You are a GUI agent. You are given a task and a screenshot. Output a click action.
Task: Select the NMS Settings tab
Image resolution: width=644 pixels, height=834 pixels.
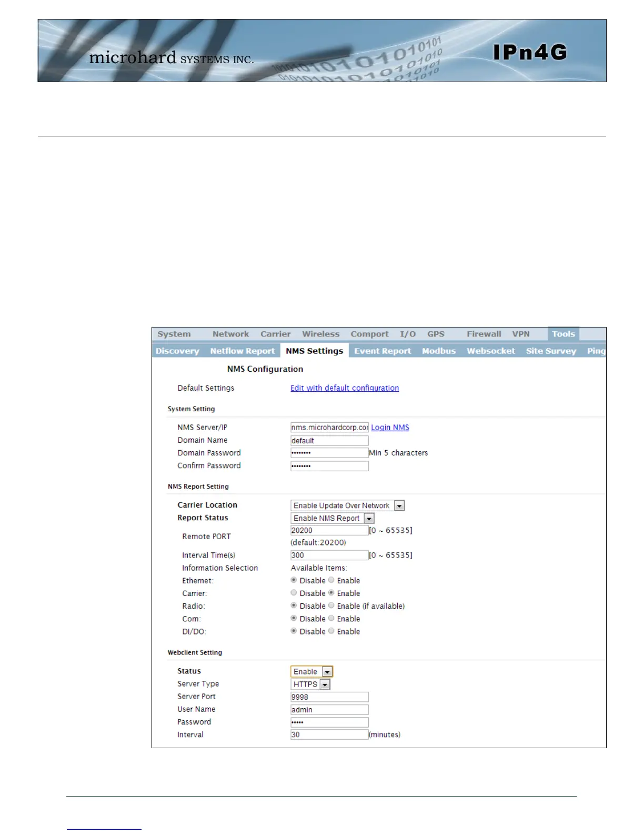314,351
